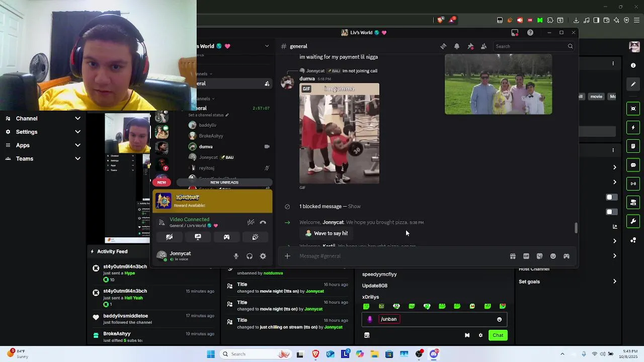The width and height of the screenshot is (644, 362).
Task: Open the gift icon in Discord message bar
Action: coord(513,256)
